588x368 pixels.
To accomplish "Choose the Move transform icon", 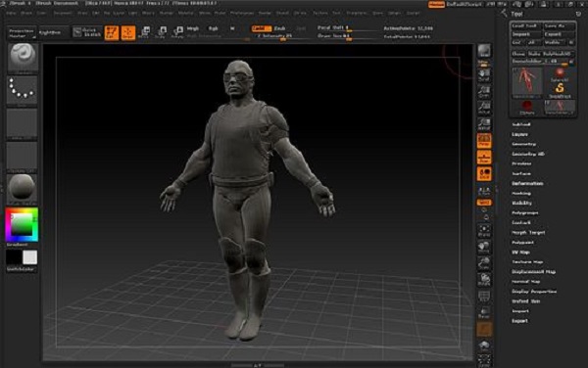I will (144, 32).
